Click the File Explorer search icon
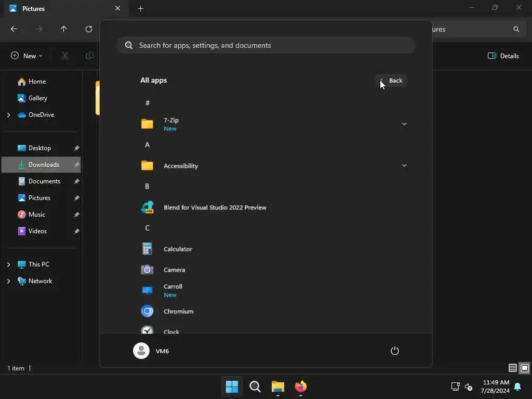This screenshot has height=399, width=532. coord(516,29)
